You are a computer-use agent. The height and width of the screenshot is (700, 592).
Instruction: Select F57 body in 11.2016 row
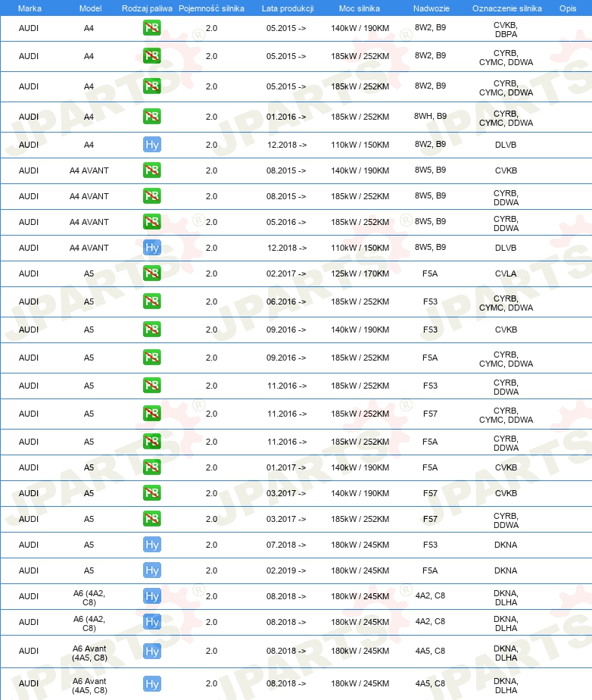(430, 414)
